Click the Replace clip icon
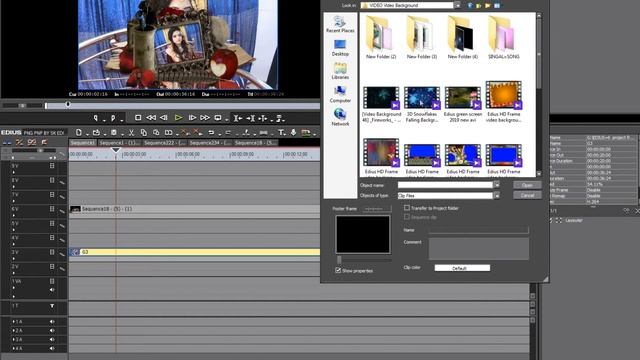 click(169, 133)
